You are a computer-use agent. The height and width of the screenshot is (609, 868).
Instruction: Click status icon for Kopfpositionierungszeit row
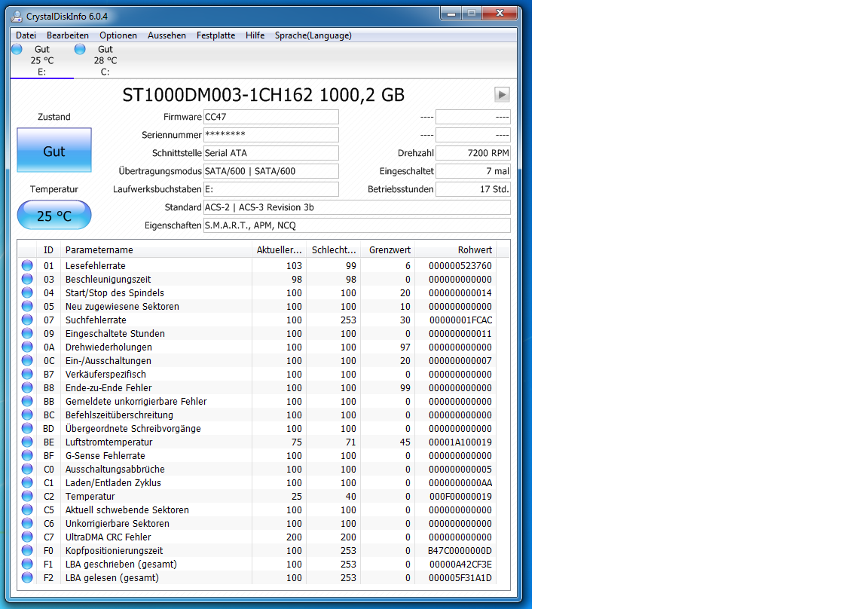pos(27,550)
